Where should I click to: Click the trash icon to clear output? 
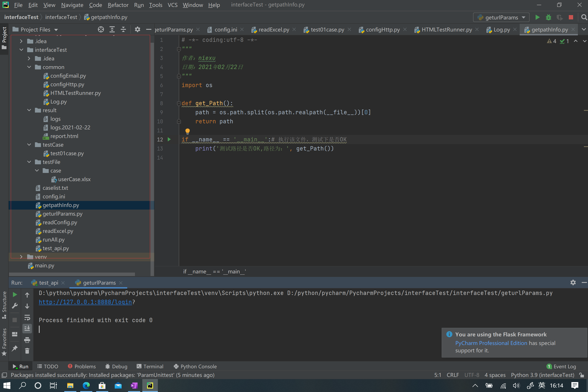coord(27,351)
